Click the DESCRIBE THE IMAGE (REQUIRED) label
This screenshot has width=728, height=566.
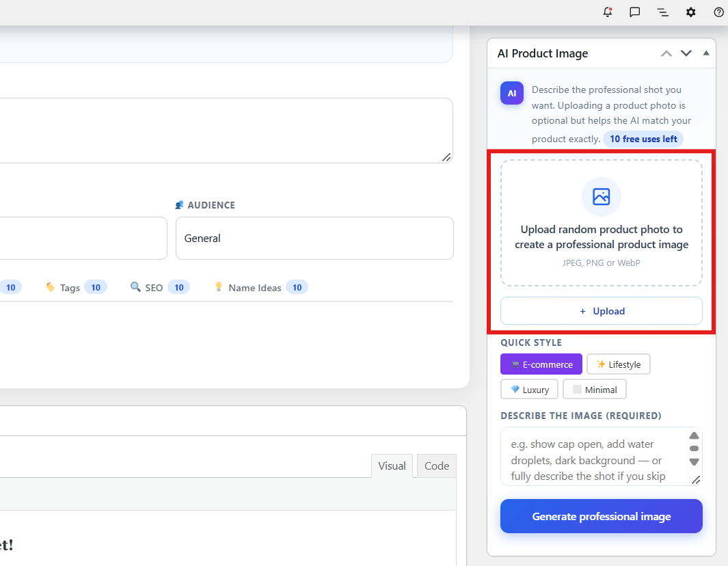581,416
